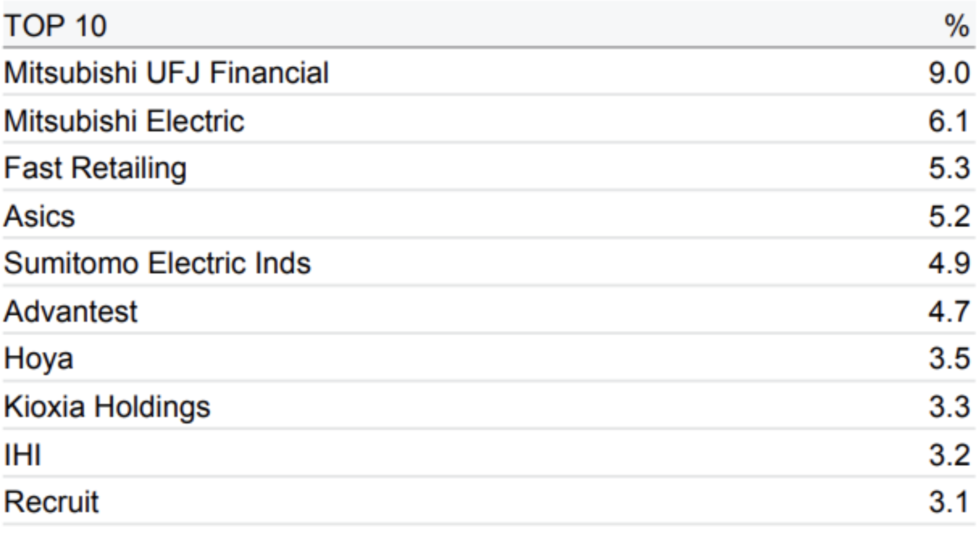Select the Mitsubishi Electric holding
The height and width of the screenshot is (535, 980).
[x=124, y=121]
